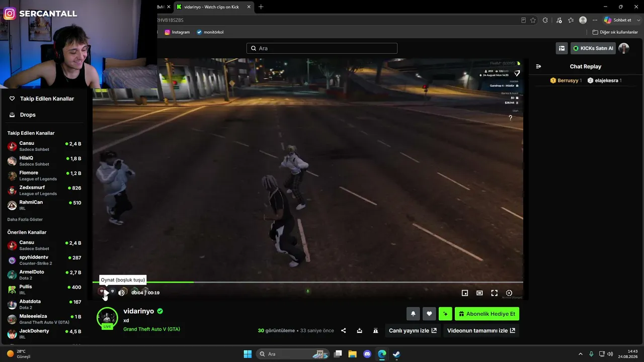Open the Windows Start menu
Screen dimensions: 644x362
tap(248, 354)
